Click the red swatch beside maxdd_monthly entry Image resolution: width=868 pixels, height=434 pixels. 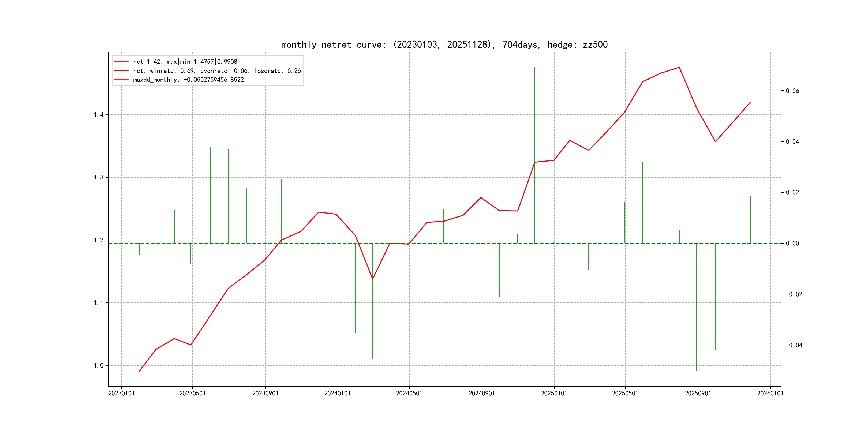(x=121, y=80)
